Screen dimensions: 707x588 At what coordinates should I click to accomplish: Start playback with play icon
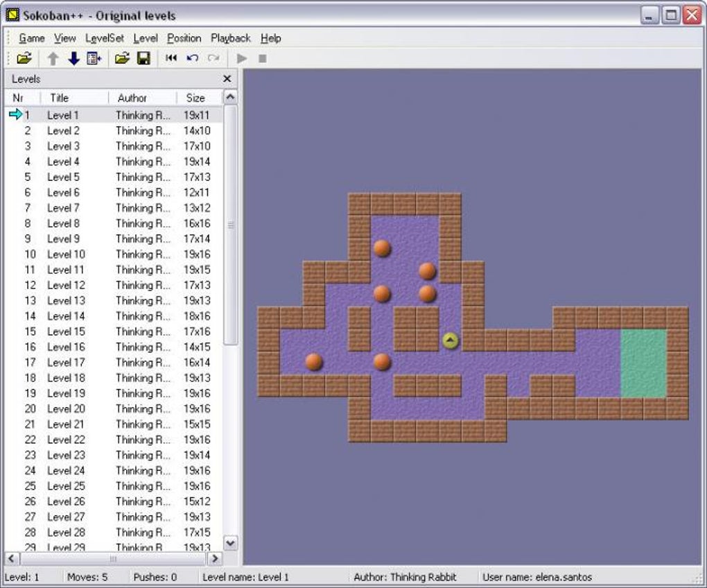(242, 58)
